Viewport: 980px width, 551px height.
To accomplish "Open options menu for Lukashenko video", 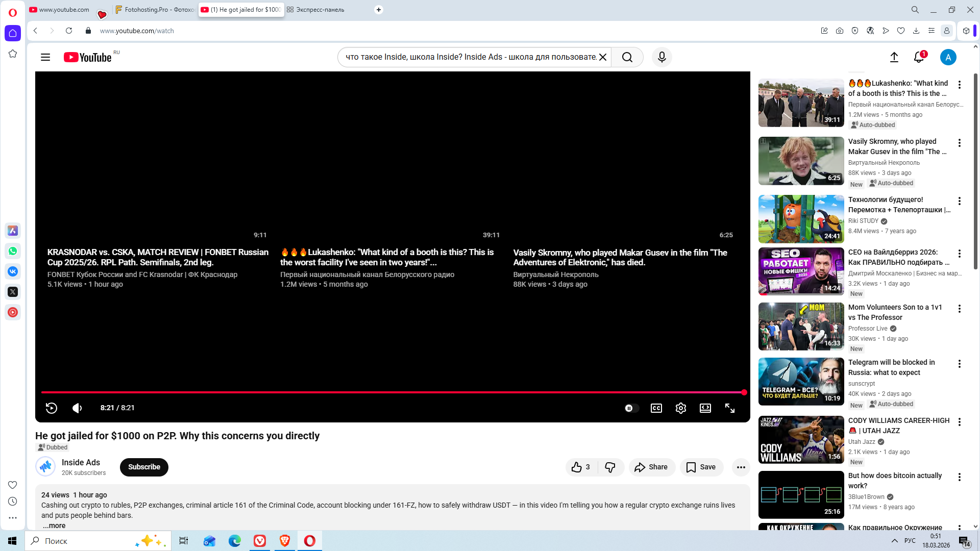I will tap(960, 85).
